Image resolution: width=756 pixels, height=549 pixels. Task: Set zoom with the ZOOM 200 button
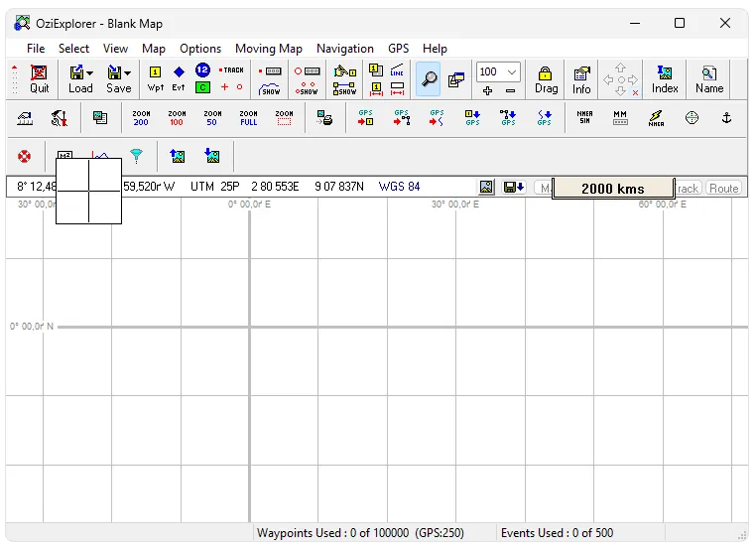coord(141,118)
